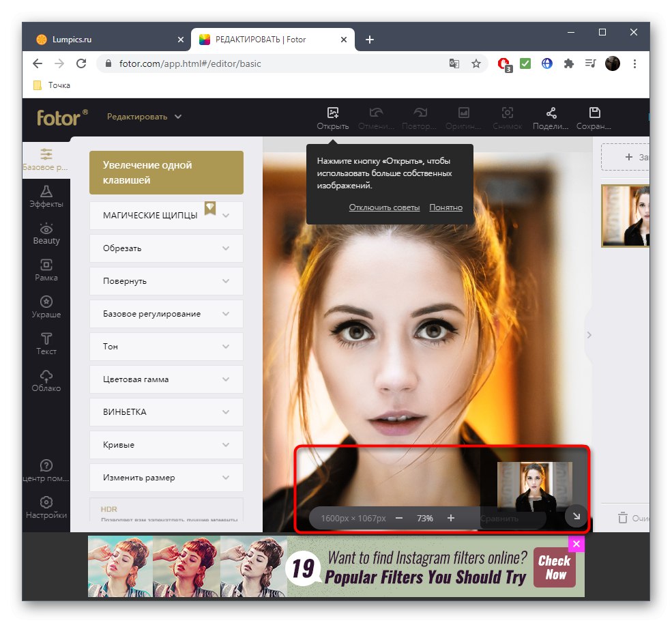The width and height of the screenshot is (672, 623).
Task: Click the Check Now ad button
Action: click(555, 568)
